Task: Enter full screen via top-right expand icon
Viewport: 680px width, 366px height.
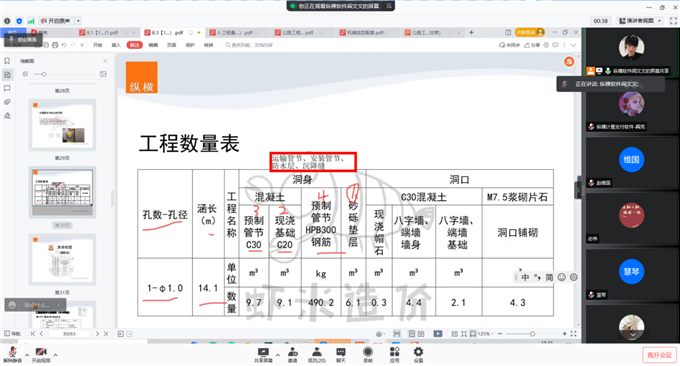Action: point(673,20)
